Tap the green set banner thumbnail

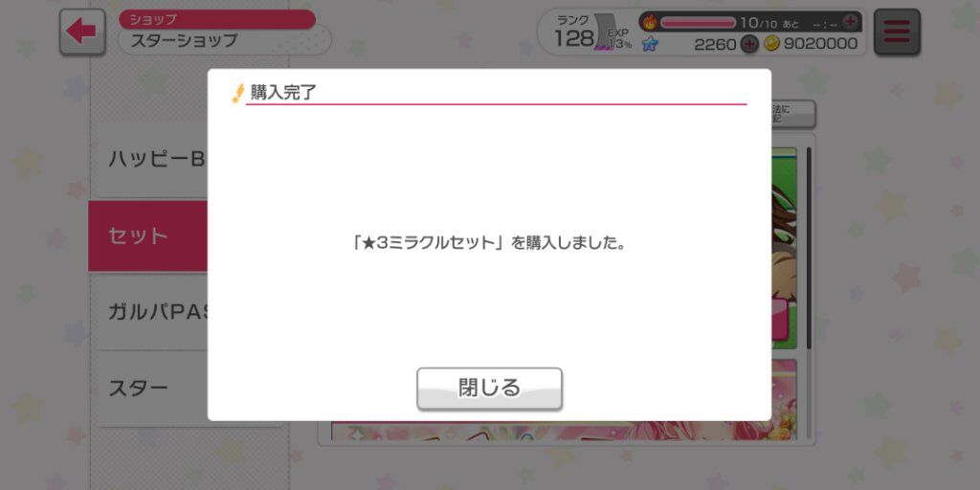(784, 248)
